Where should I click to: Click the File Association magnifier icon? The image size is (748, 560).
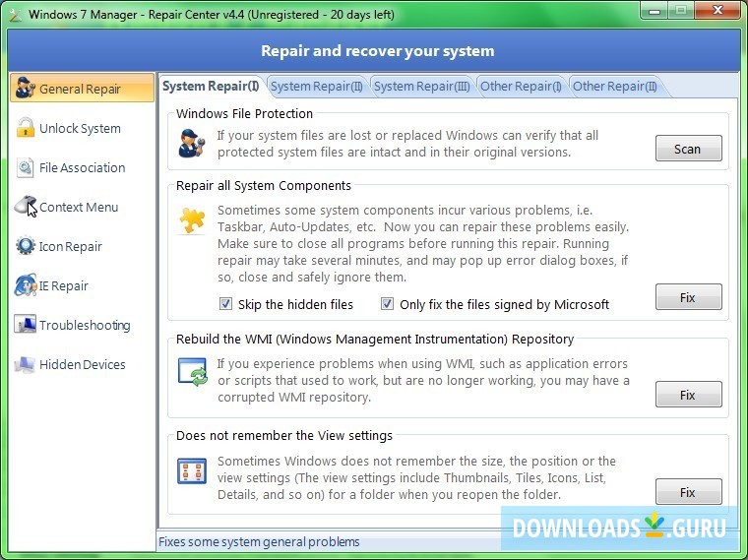click(25, 167)
